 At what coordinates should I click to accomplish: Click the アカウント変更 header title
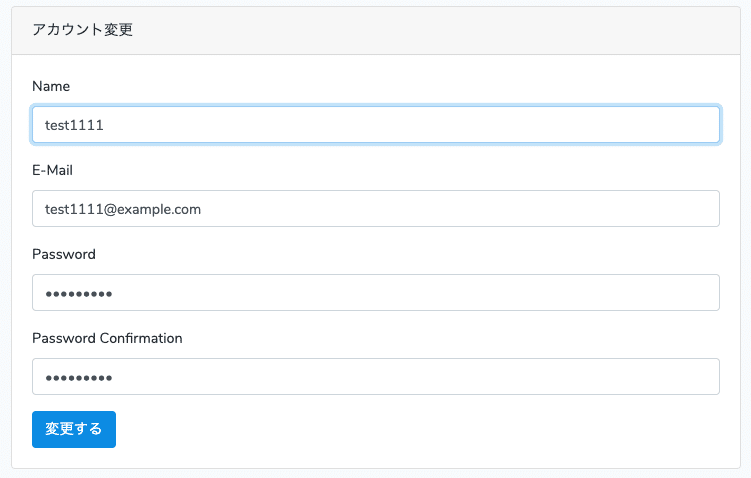83,30
